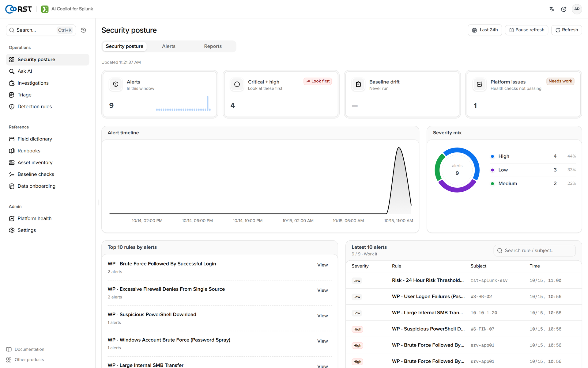View Windows Account Brute Force rule
The width and height of the screenshot is (588, 368).
(x=322, y=341)
